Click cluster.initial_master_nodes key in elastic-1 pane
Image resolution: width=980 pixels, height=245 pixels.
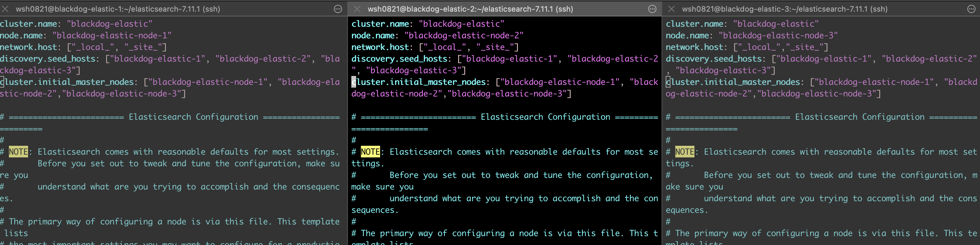click(x=67, y=82)
